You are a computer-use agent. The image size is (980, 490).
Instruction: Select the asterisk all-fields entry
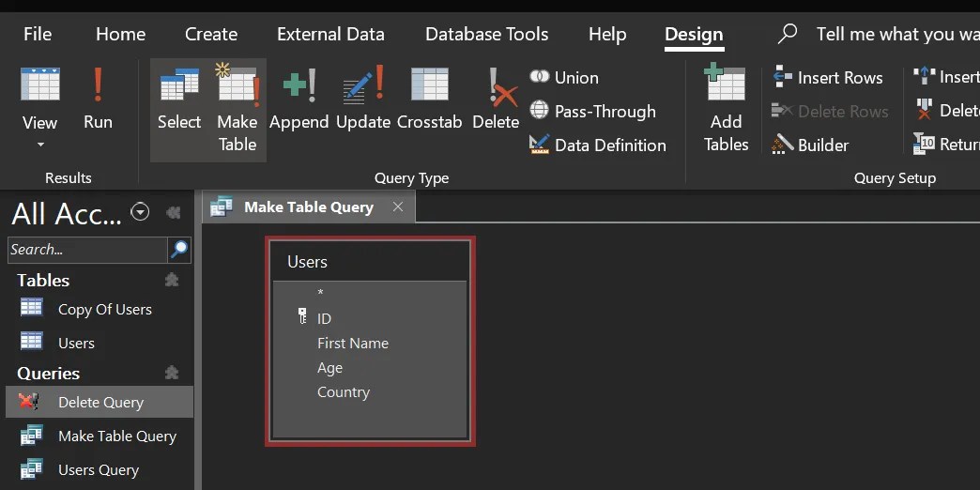click(x=321, y=293)
